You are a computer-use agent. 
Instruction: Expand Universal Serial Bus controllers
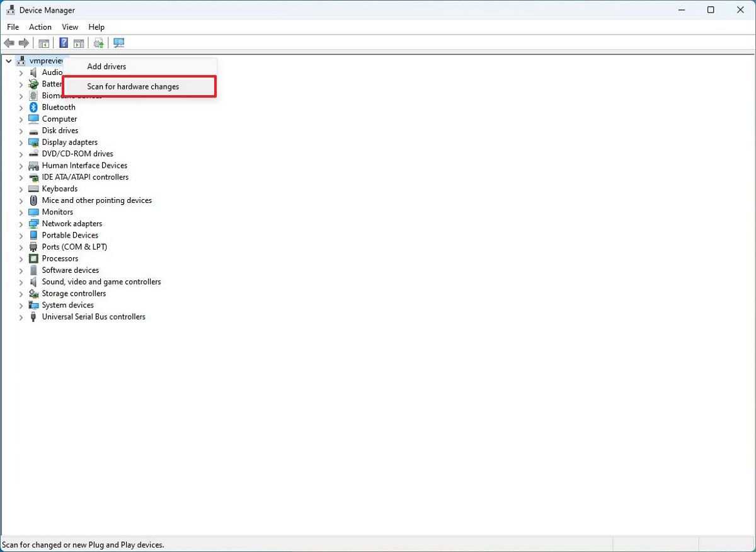[x=21, y=316]
